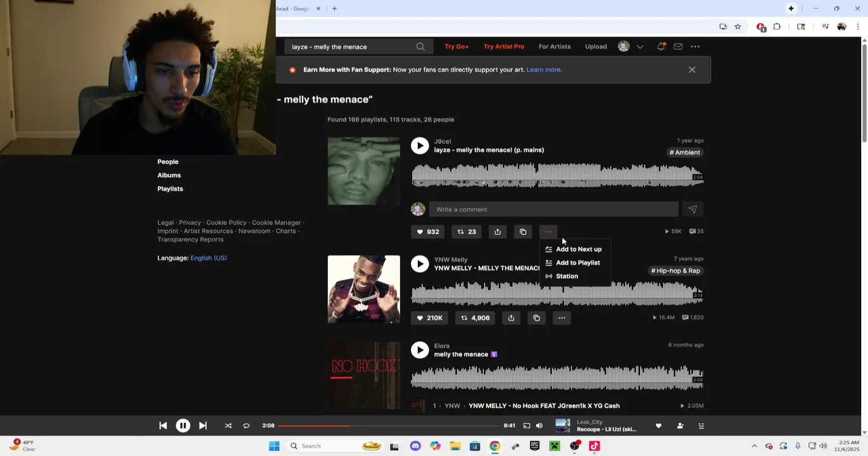Open the now-playing track artwork
Viewport: 868px width, 456px height.
tap(563, 426)
